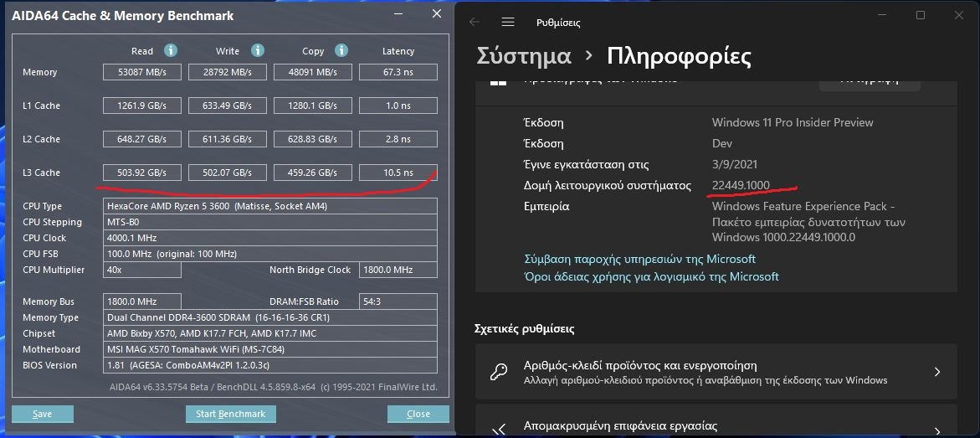
Task: Click the L3 Cache latency 10.5 ns
Action: 398,173
